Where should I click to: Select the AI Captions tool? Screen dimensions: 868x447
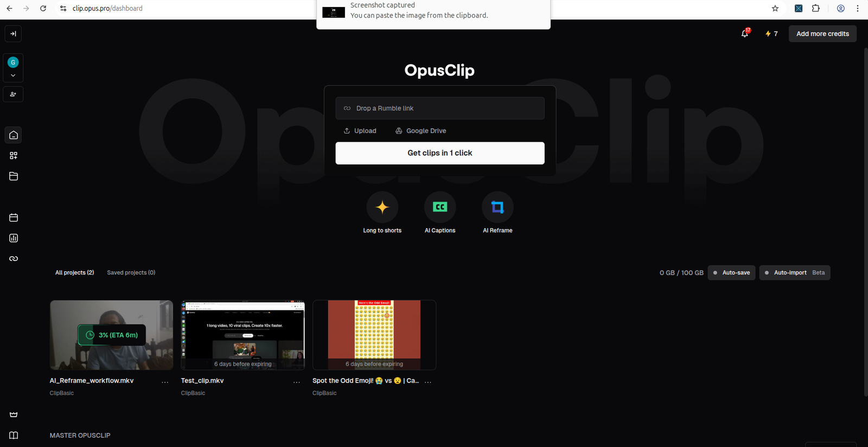coord(440,212)
